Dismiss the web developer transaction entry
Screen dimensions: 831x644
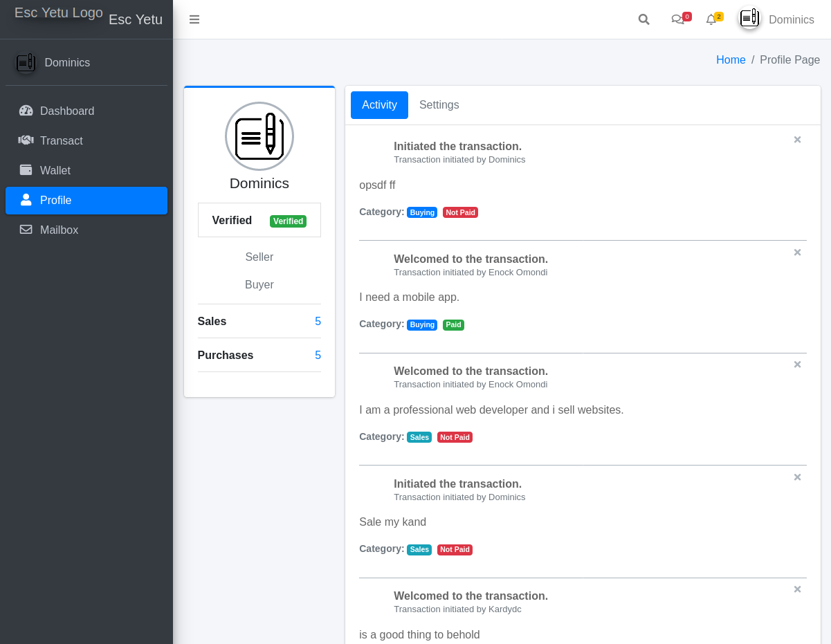pyautogui.click(x=797, y=365)
